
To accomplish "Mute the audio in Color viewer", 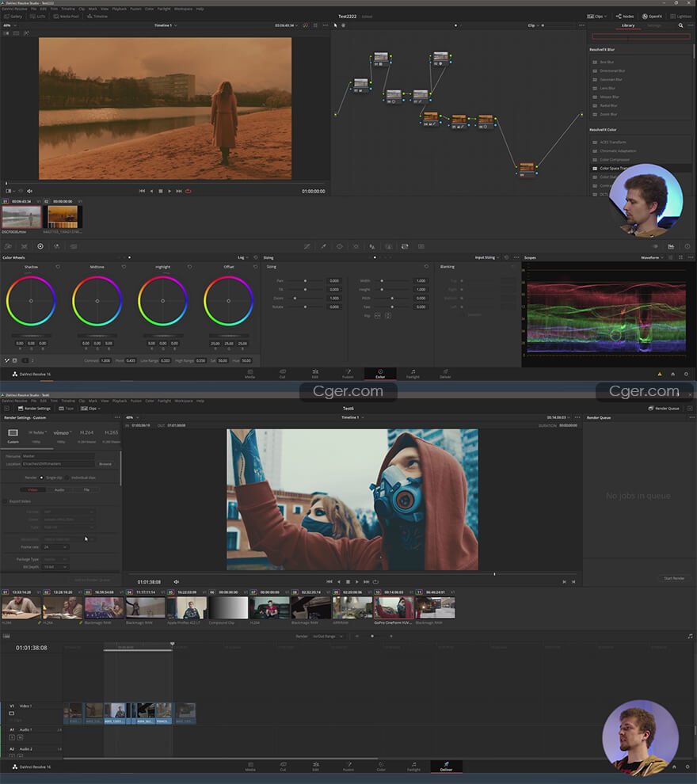I will tap(29, 191).
